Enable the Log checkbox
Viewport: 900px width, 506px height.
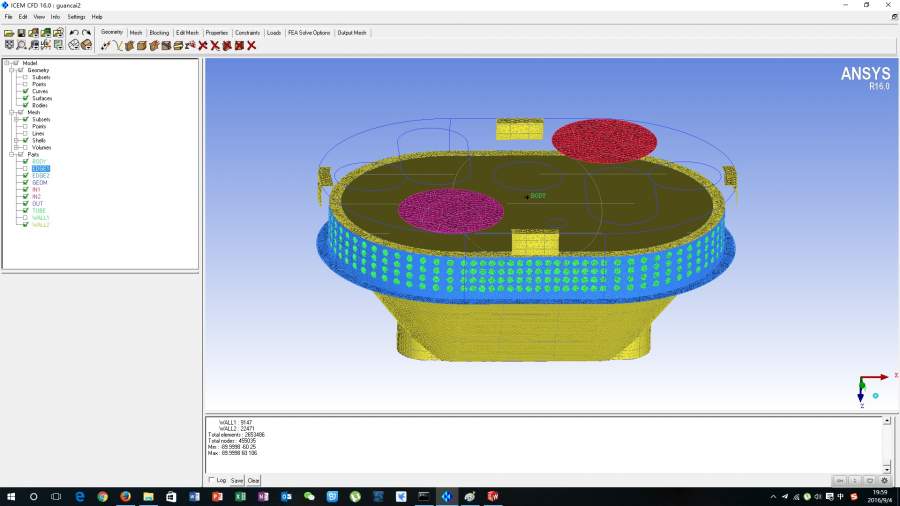(211, 480)
